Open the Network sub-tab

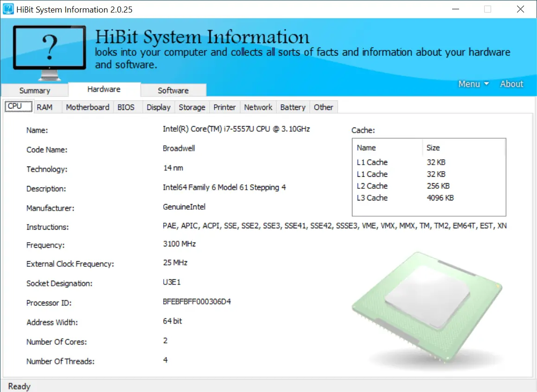click(258, 107)
